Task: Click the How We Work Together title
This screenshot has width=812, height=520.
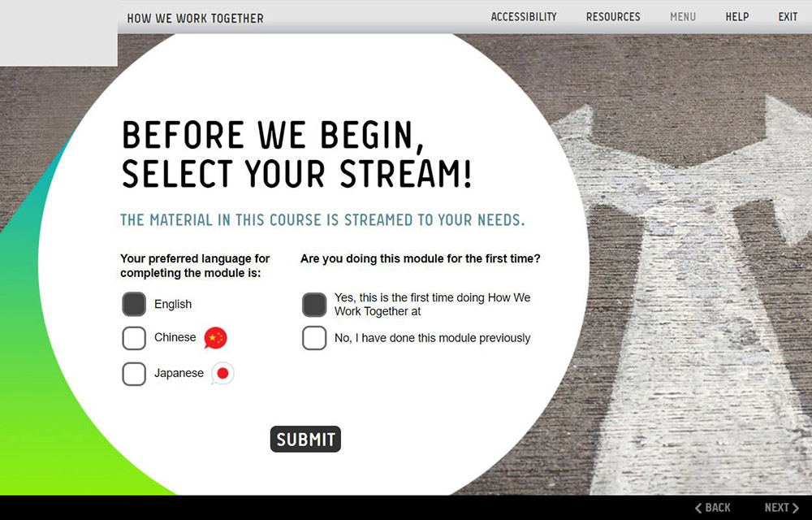Action: pos(195,19)
